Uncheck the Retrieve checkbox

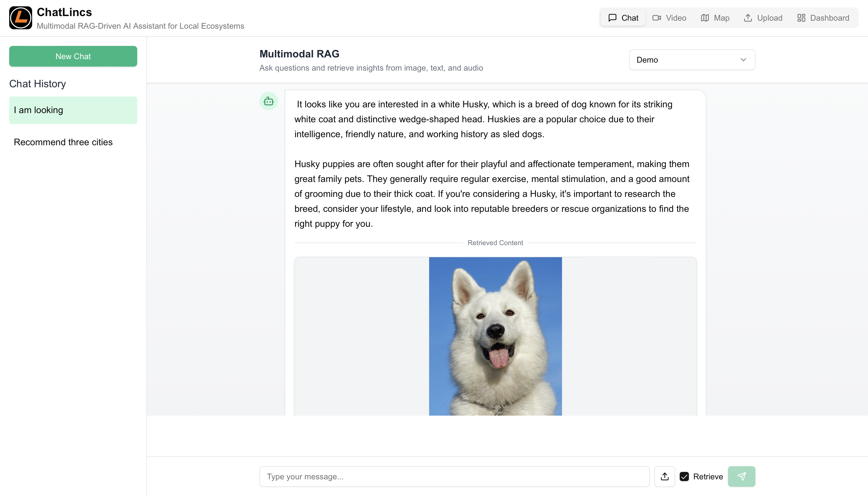pyautogui.click(x=684, y=476)
